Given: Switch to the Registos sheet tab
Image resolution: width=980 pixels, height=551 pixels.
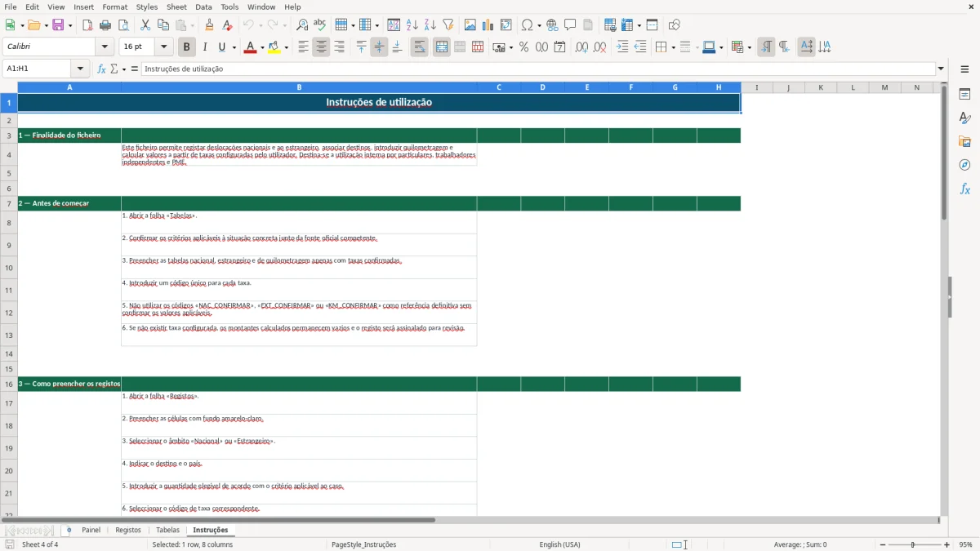Looking at the screenshot, I should (128, 531).
